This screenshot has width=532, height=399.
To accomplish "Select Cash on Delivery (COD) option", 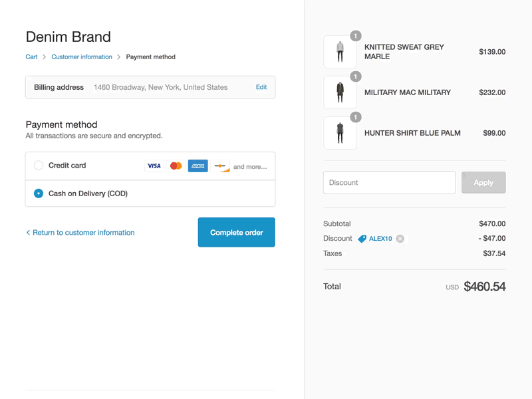I will click(39, 194).
